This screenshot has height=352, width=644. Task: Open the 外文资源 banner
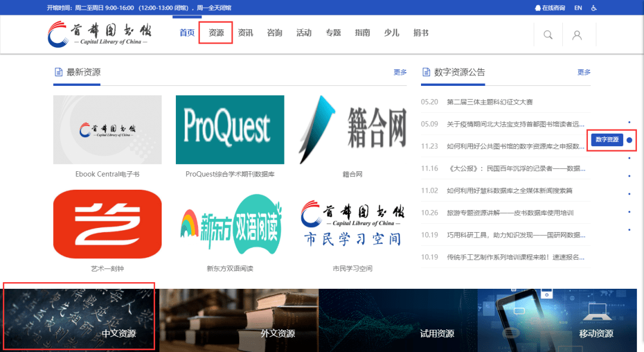coord(239,320)
